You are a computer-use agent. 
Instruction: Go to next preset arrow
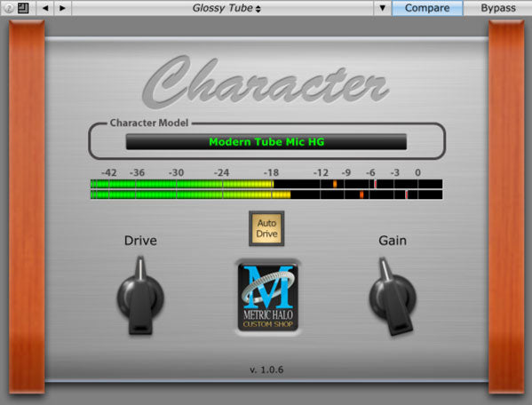point(62,8)
